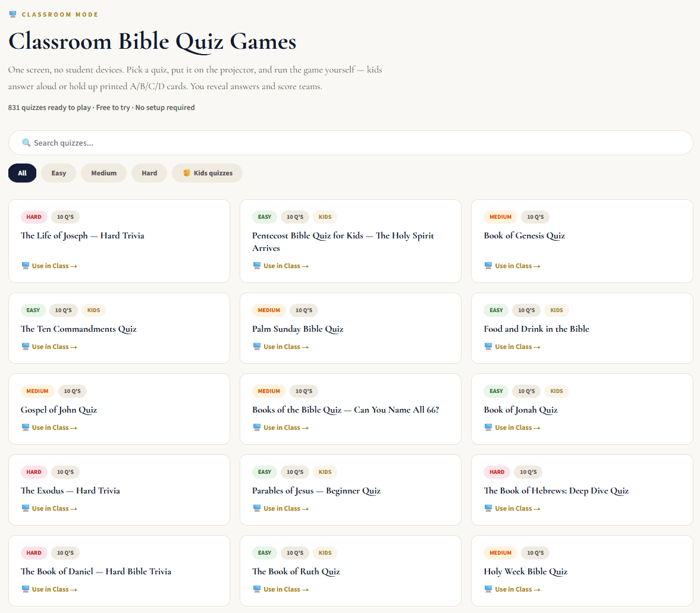Click EASY badge on Ten Commandments card

click(x=33, y=310)
